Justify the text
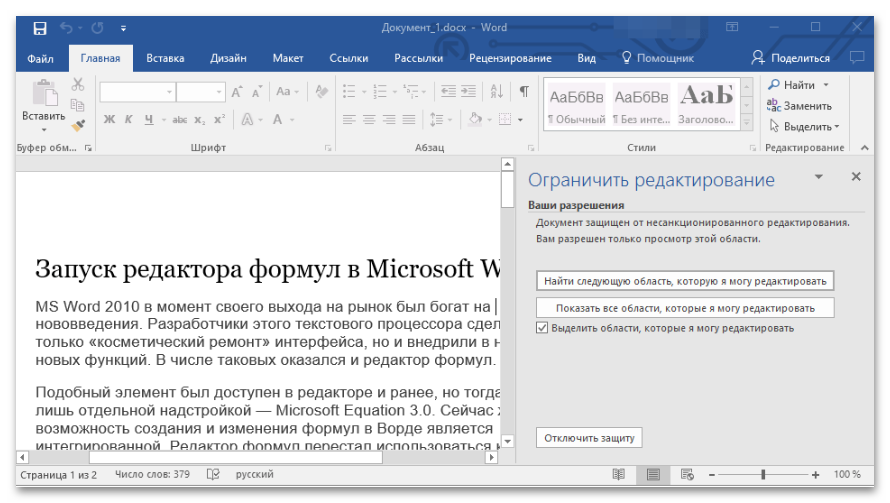The width and height of the screenshot is (890, 503). (x=409, y=119)
